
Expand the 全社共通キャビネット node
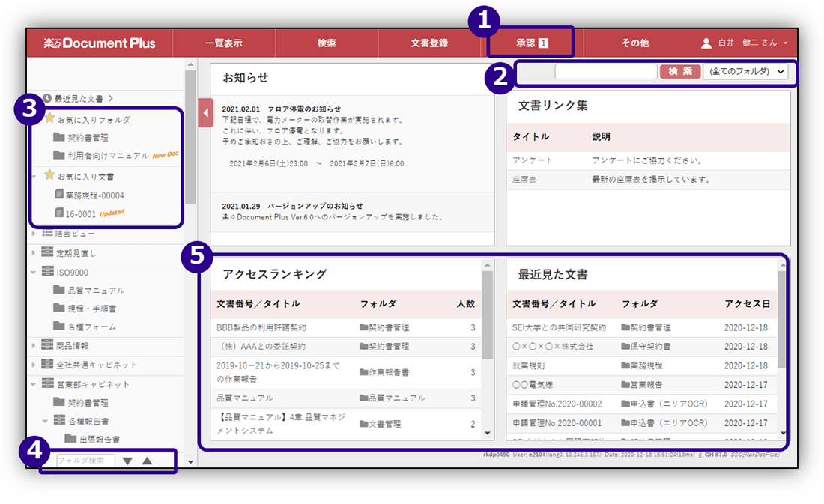click(x=34, y=365)
